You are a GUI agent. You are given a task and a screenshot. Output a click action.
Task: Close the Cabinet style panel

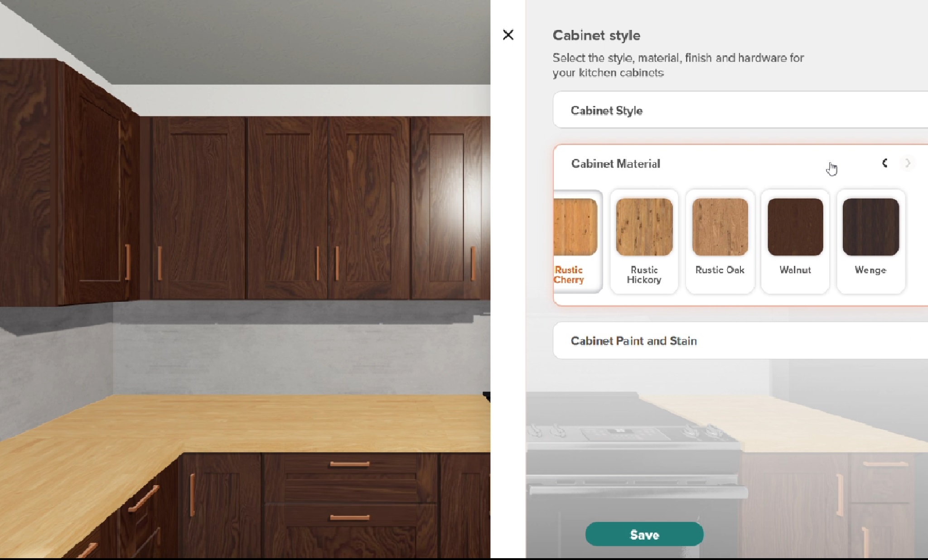click(508, 35)
